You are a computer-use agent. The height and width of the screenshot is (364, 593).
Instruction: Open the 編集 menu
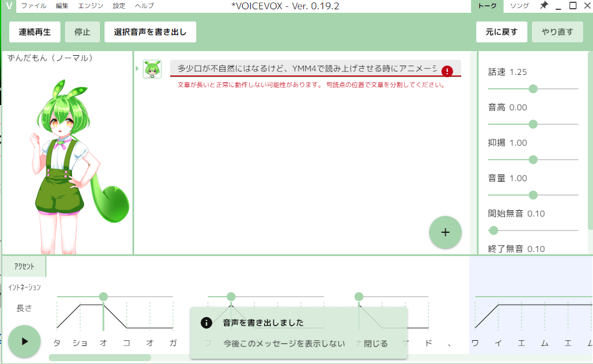(62, 6)
